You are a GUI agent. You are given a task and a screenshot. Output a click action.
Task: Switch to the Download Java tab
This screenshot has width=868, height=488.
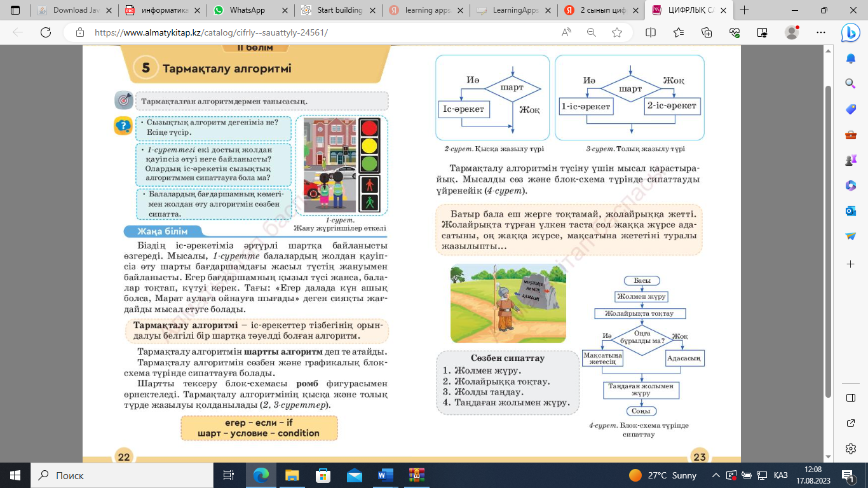(70, 10)
